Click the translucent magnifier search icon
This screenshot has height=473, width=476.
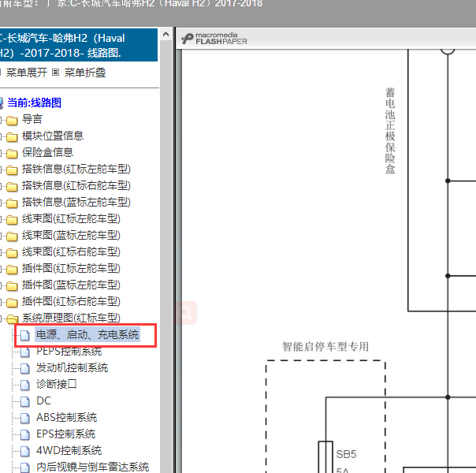click(186, 313)
